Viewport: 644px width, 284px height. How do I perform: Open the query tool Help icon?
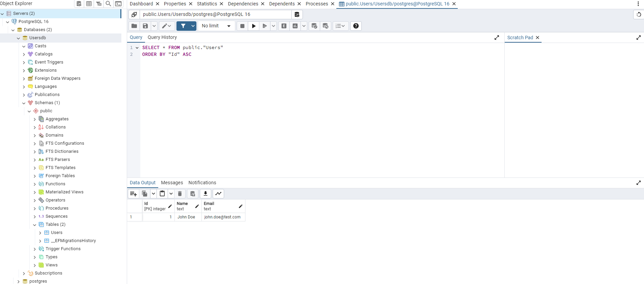pyautogui.click(x=356, y=26)
